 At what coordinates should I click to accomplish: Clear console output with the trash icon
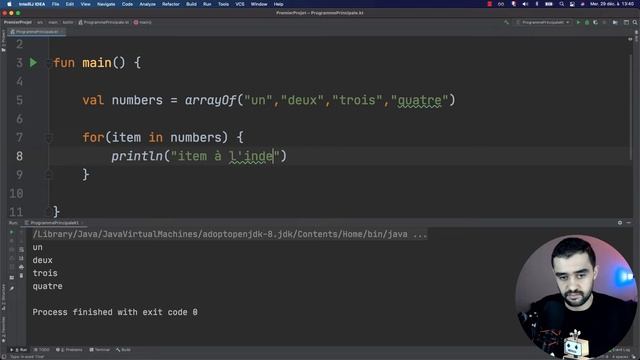coord(21,276)
